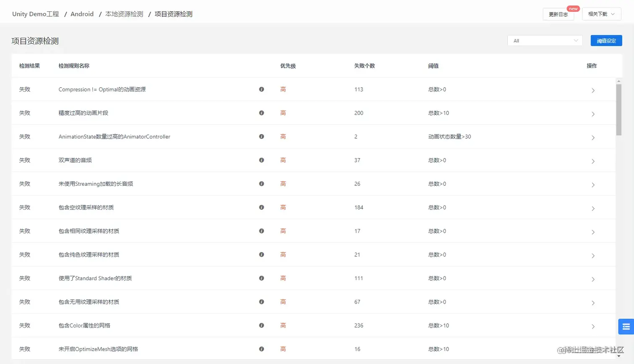Click info icon for 包含Color属性的网格
Image resolution: width=634 pixels, height=364 pixels.
tap(261, 325)
